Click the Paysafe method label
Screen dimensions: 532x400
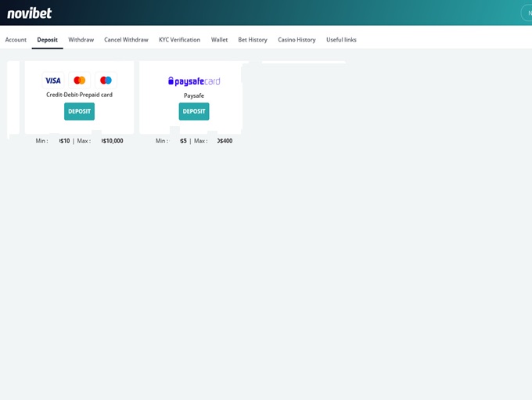pos(194,95)
